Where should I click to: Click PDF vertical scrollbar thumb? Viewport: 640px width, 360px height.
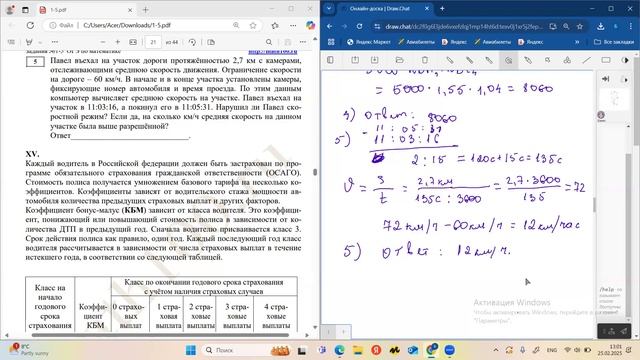coord(315,172)
